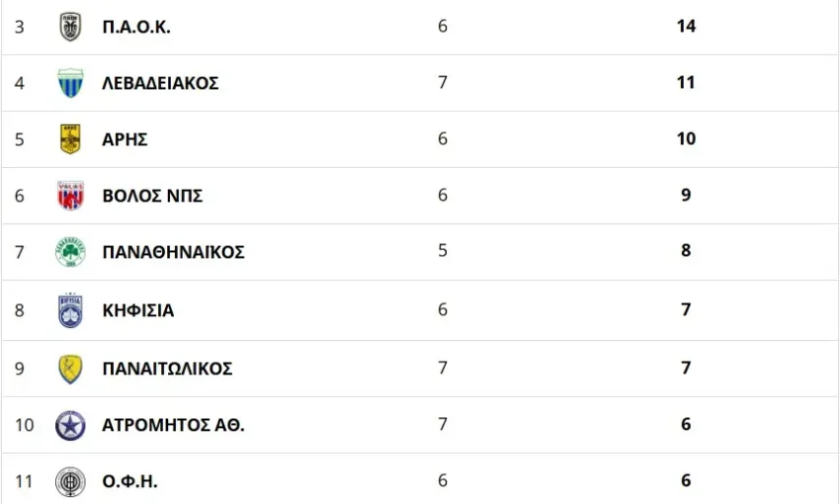The image size is (840, 504).
Task: Select the ΠΑΝΑΙΤΩΛΙΚΟΣ team name
Action: 167,368
